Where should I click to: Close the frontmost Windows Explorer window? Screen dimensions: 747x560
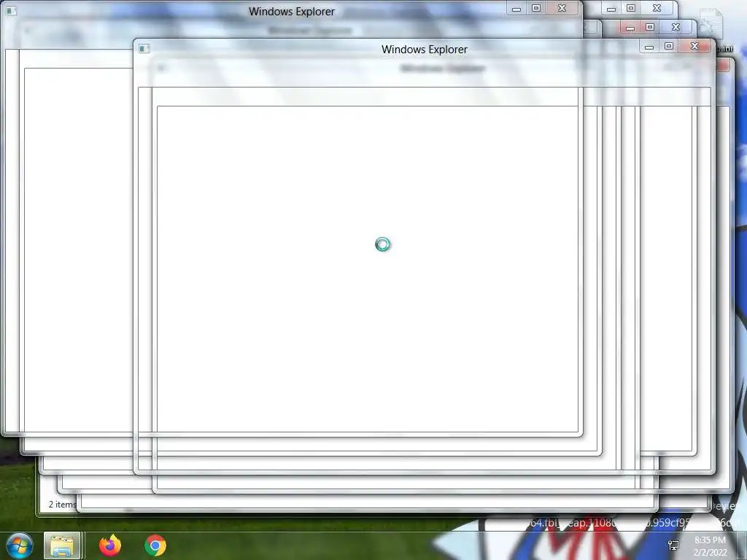click(x=695, y=46)
